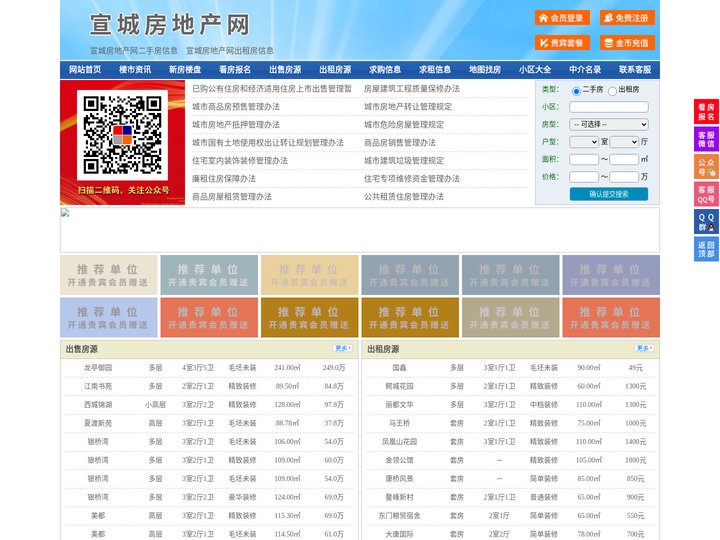This screenshot has width=720, height=540.
Task: Open 公共租赁住房管理办法 link
Action: 404,196
